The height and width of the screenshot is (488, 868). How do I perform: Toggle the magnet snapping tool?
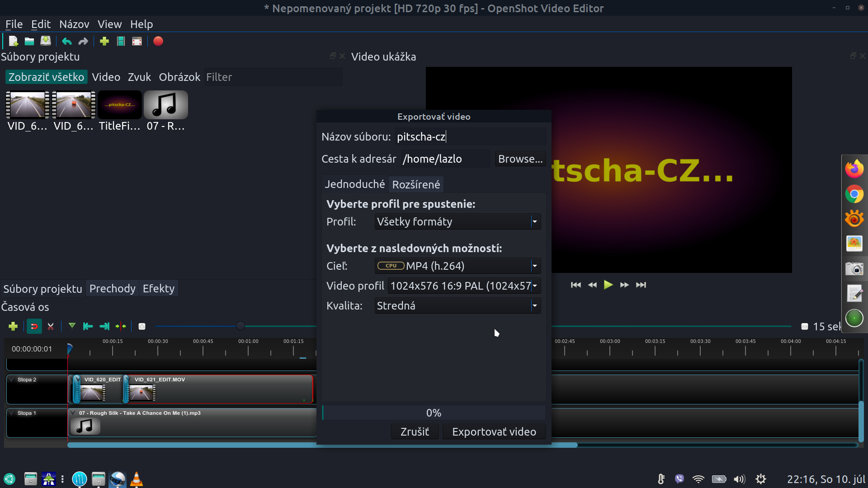pos(34,326)
